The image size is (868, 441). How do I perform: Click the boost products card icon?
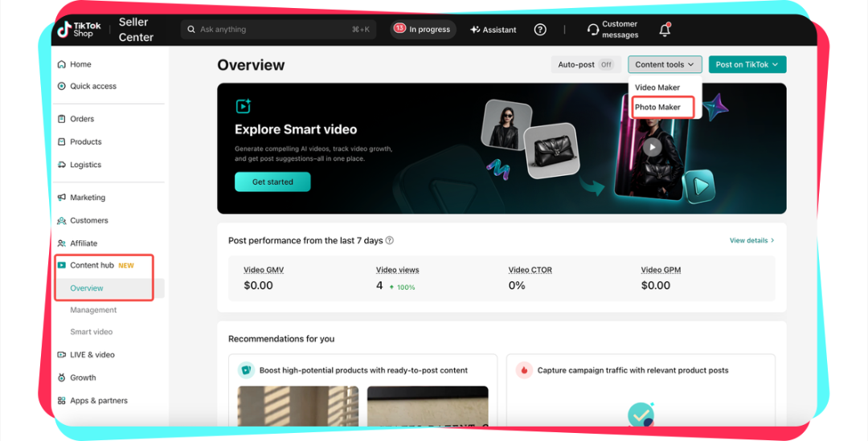(246, 370)
